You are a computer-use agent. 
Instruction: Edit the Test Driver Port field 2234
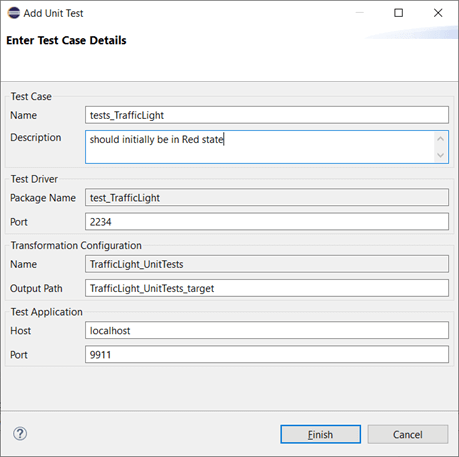[x=267, y=222]
